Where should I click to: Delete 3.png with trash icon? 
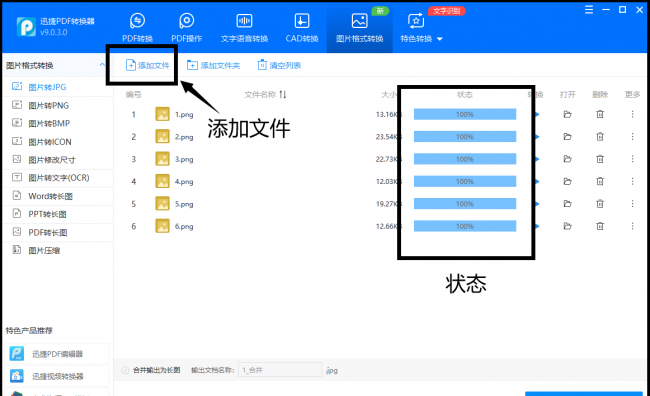tap(600, 159)
